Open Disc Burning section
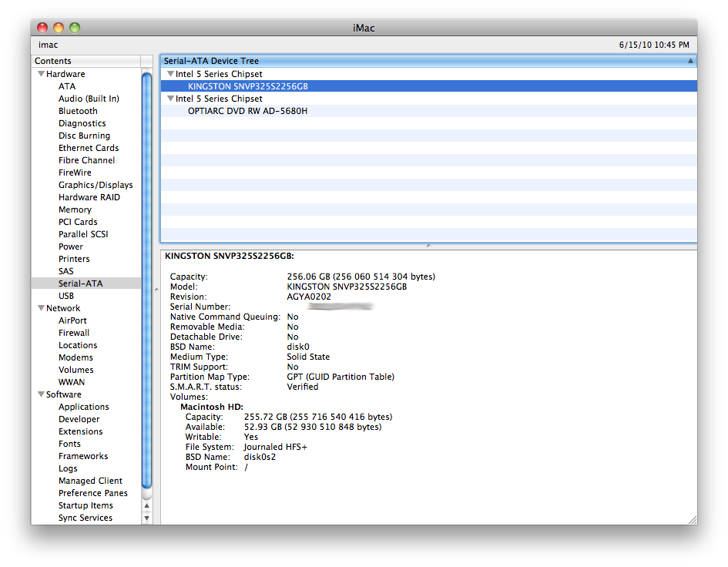This screenshot has width=728, height=567. 84,136
